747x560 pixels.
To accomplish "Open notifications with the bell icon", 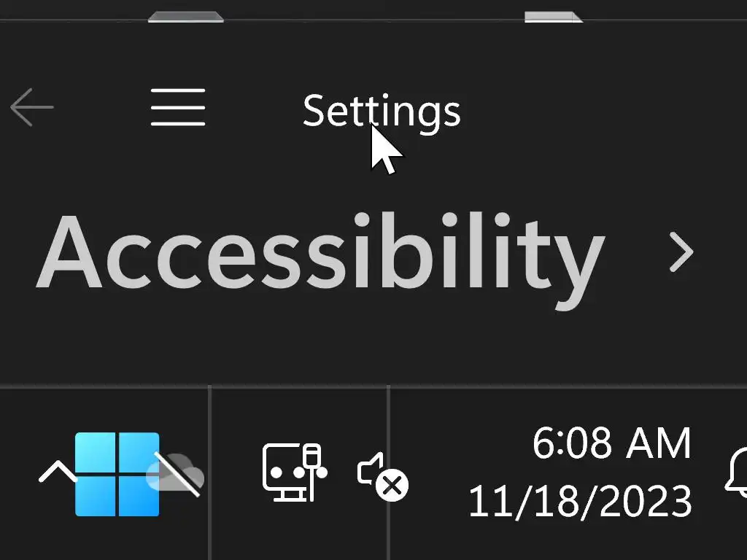I will tap(737, 472).
